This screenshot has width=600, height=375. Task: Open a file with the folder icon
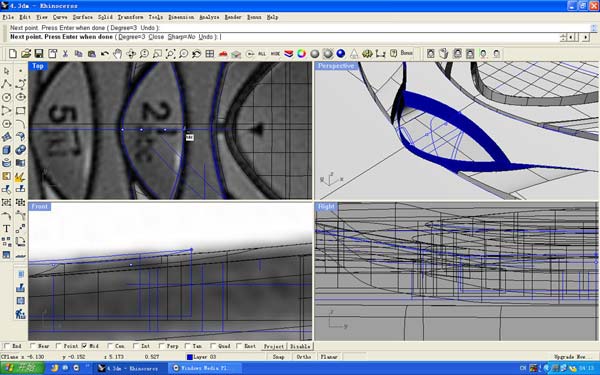pyautogui.click(x=26, y=54)
